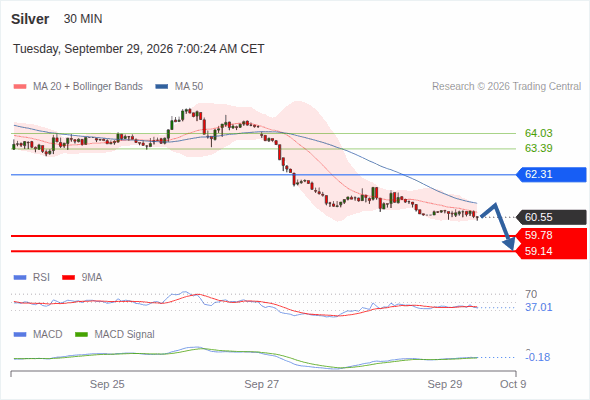Screen dimensions: 590x400
Task: Click the Research © 2026 Trading Central text
Action: point(506,87)
